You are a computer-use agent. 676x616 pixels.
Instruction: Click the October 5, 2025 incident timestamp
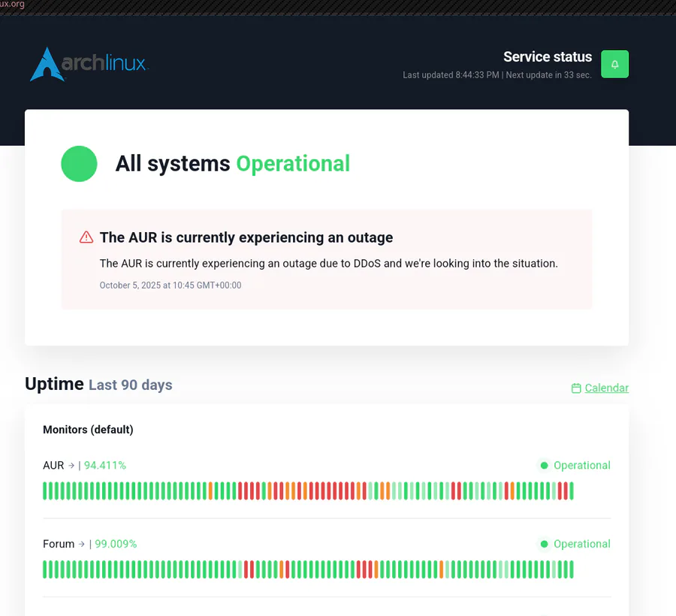point(171,285)
